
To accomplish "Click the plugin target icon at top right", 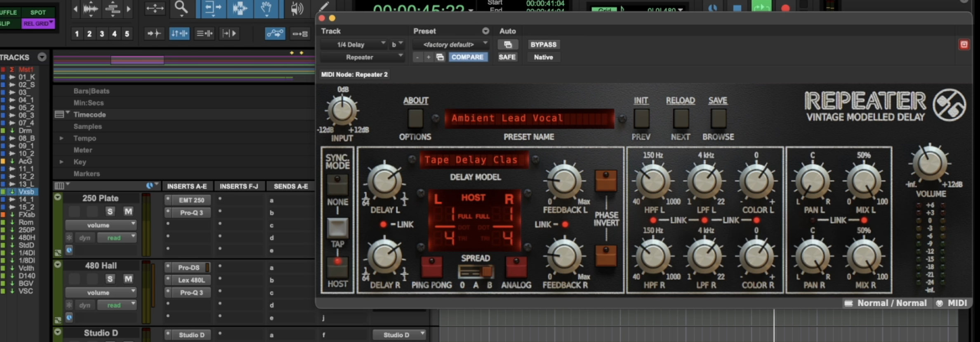I will [x=964, y=45].
